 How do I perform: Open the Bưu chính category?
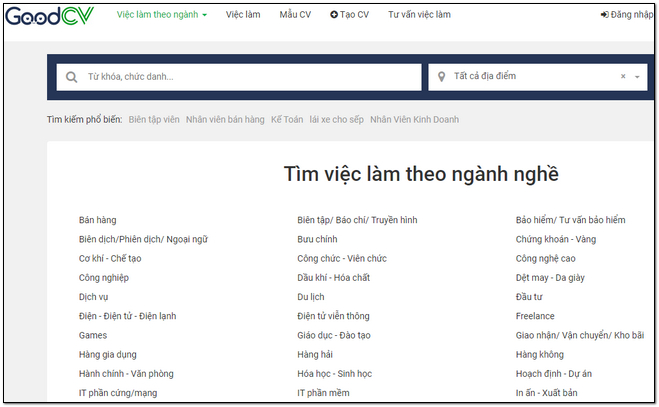[x=317, y=239]
